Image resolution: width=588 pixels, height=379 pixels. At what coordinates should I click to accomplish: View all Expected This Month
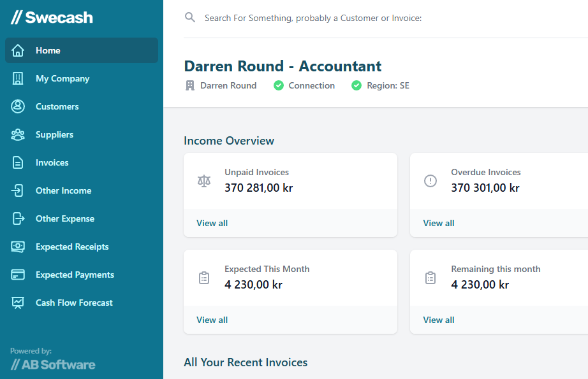point(212,320)
